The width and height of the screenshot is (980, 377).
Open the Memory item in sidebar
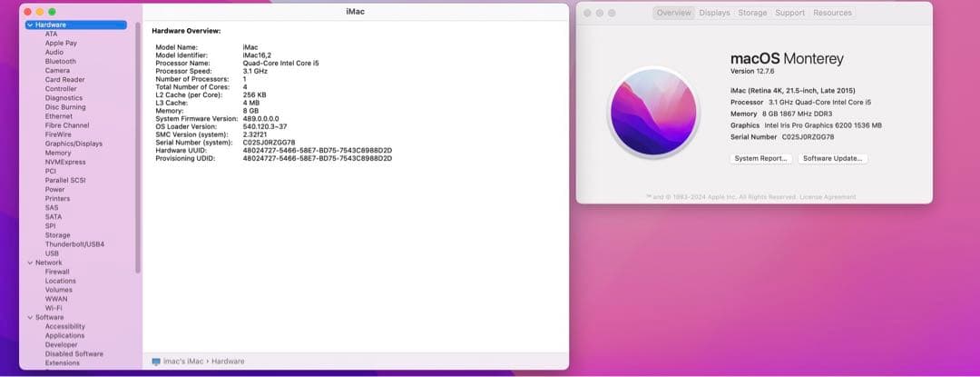click(x=58, y=153)
